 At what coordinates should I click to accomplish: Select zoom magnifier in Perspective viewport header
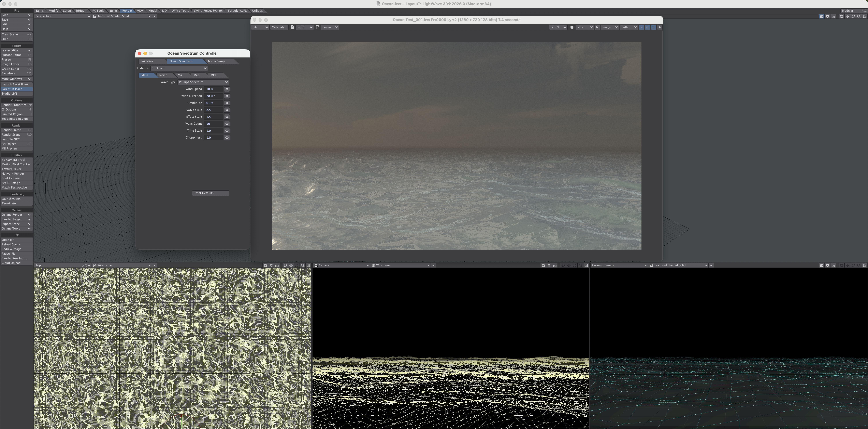coord(859,16)
